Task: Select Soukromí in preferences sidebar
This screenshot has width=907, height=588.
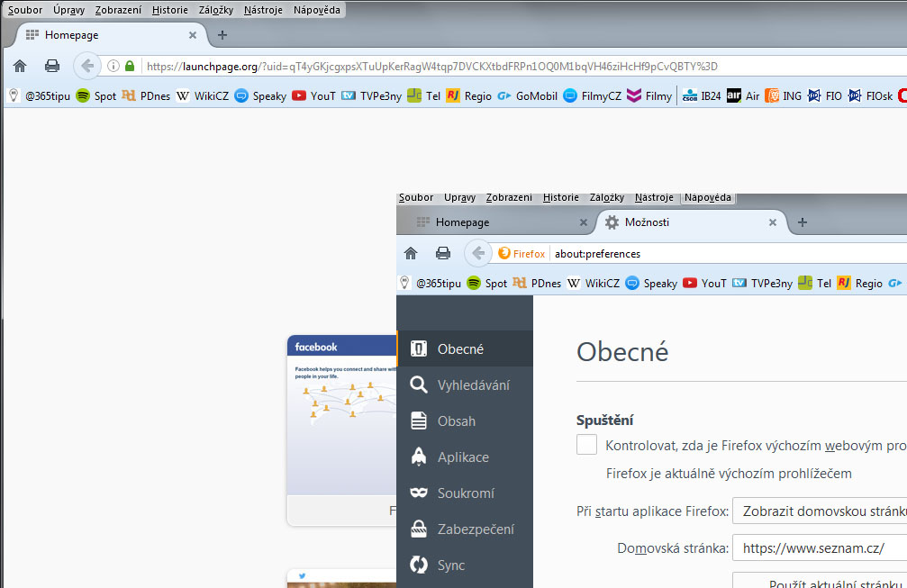Action: (465, 493)
